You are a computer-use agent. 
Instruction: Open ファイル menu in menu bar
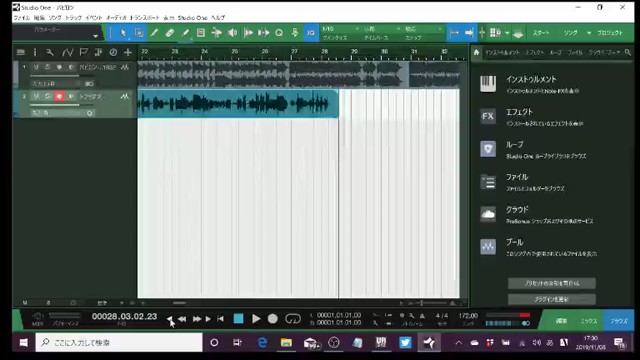click(21, 18)
